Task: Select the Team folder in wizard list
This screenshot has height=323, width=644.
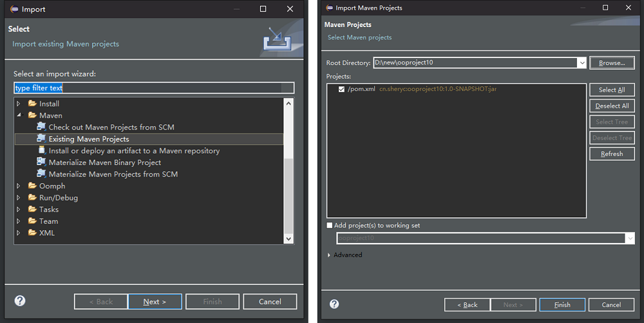Action: pos(48,221)
